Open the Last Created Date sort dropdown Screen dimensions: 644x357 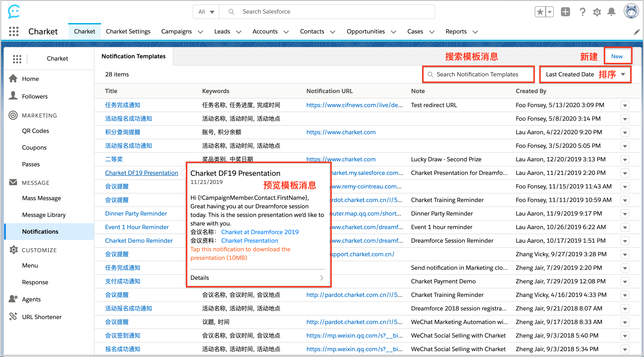tap(585, 74)
